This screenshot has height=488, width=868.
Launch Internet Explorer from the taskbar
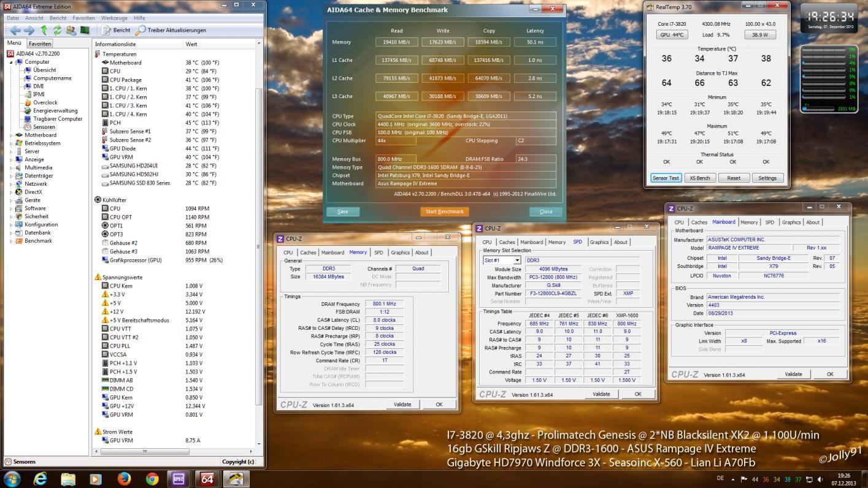[x=40, y=478]
